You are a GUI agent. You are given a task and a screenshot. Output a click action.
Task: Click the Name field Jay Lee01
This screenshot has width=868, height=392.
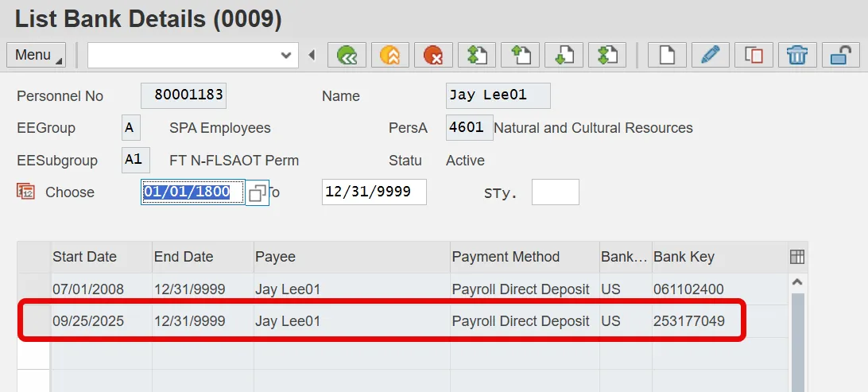[498, 95]
